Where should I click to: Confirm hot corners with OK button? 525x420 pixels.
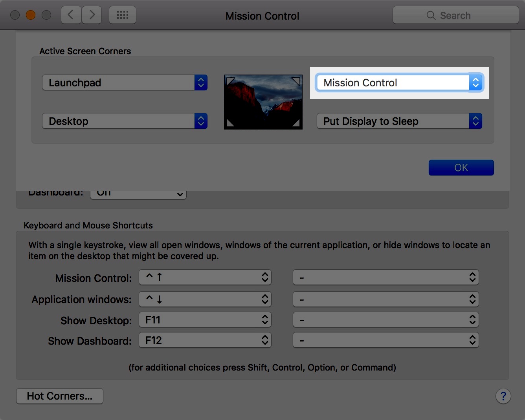coord(461,168)
